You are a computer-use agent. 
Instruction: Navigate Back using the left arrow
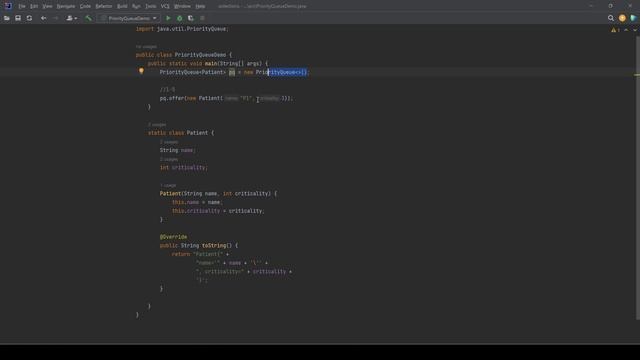[43, 18]
